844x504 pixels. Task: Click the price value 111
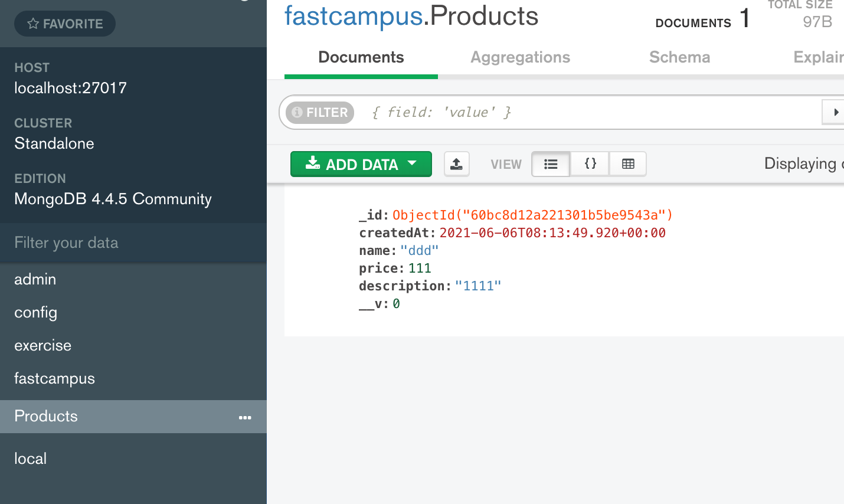click(420, 268)
